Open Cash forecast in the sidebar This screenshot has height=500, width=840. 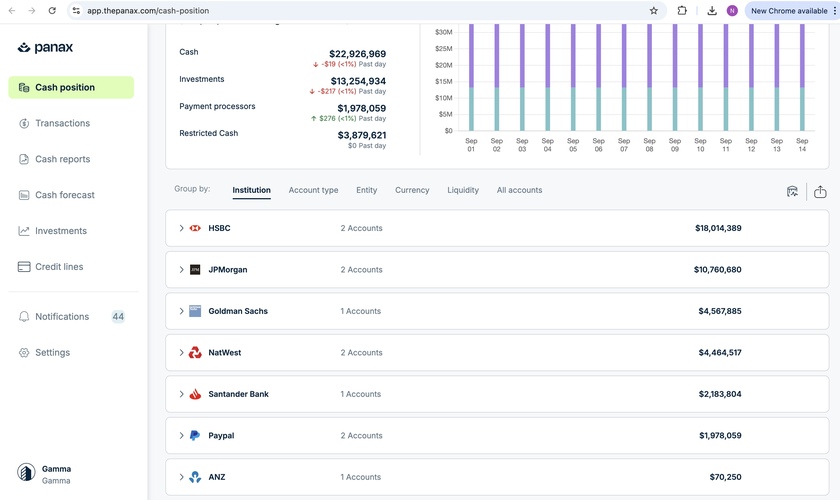coord(64,195)
